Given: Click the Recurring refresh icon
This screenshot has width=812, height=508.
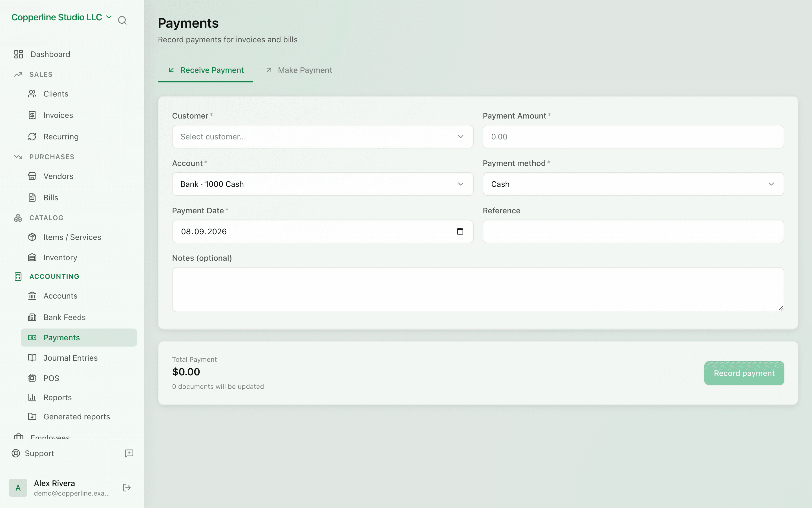Looking at the screenshot, I should pos(32,137).
